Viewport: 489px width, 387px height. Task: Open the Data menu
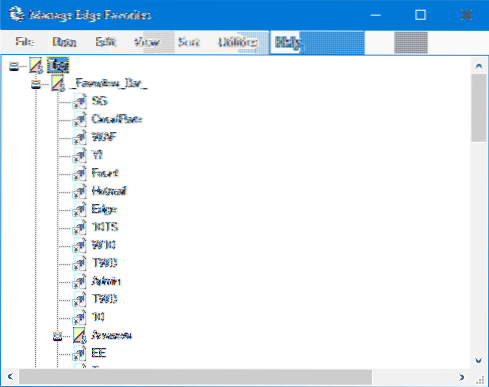click(64, 42)
